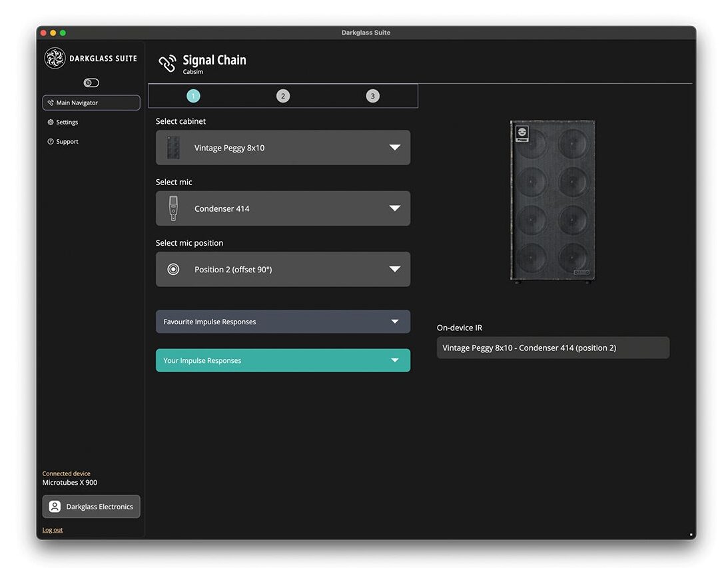Click the Main Navigator icon
Viewport: 728px width, 568px height.
[51, 103]
